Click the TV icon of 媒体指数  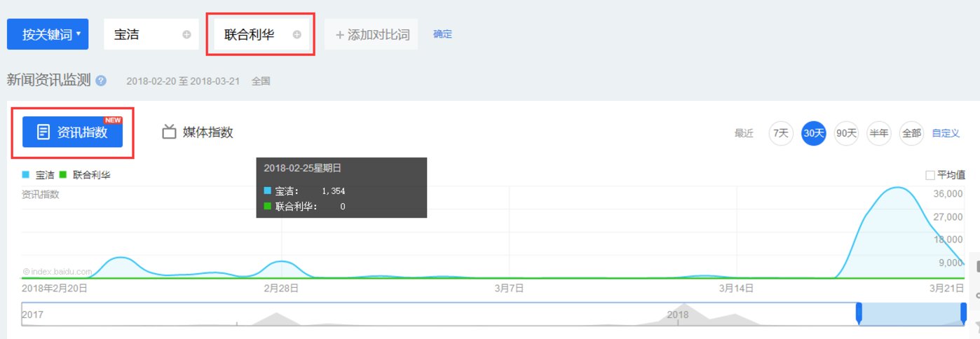tap(168, 132)
